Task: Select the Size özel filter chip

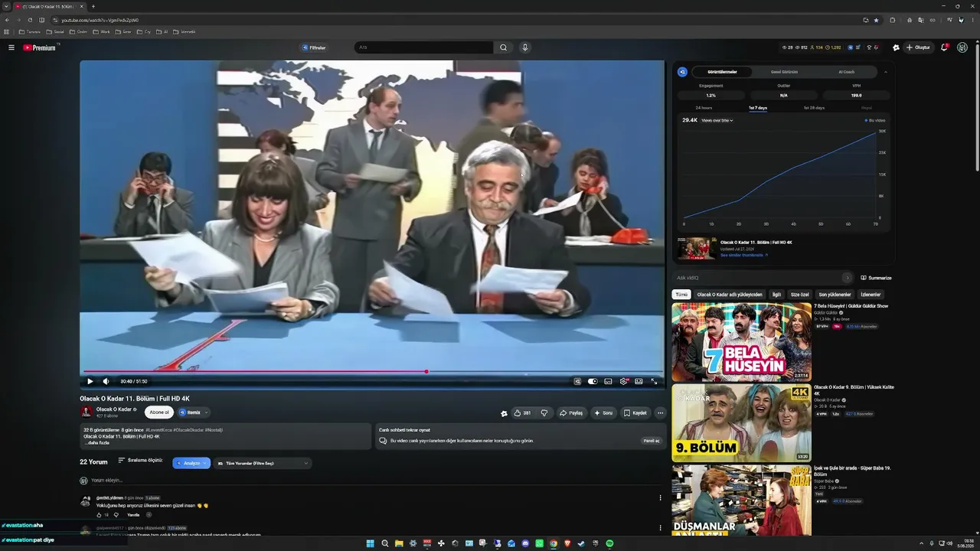Action: point(800,295)
